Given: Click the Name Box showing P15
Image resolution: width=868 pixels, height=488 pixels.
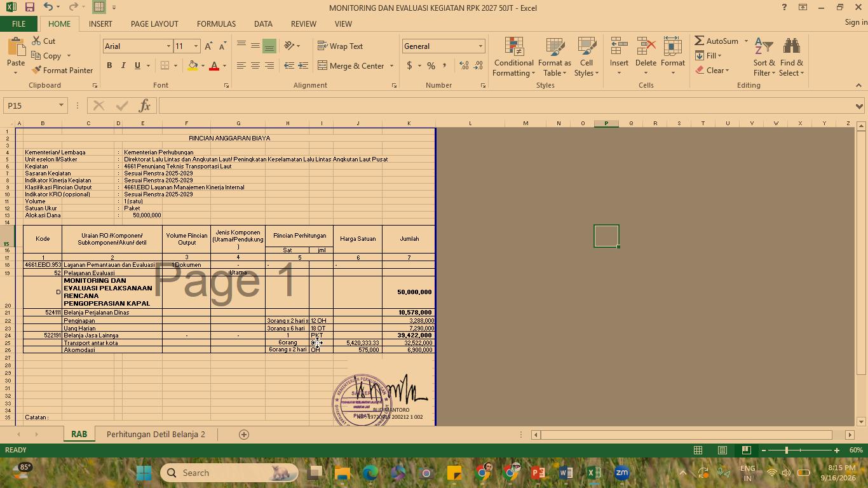Looking at the screenshot, I should tap(32, 105).
